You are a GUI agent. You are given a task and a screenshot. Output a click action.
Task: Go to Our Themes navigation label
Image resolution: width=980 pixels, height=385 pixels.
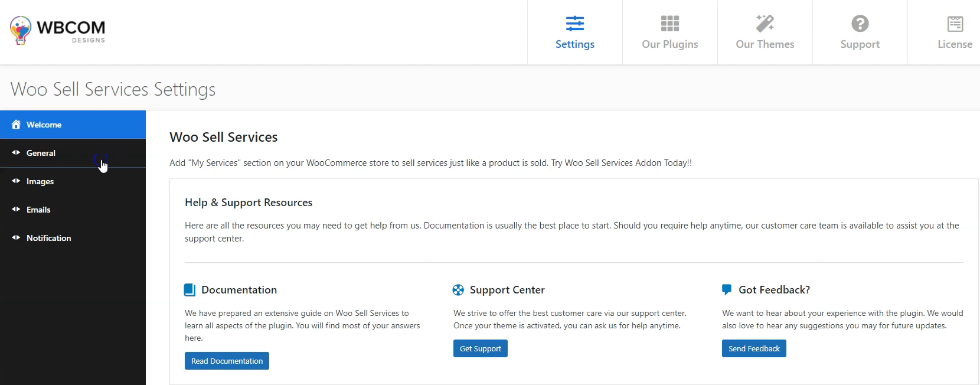tap(765, 44)
